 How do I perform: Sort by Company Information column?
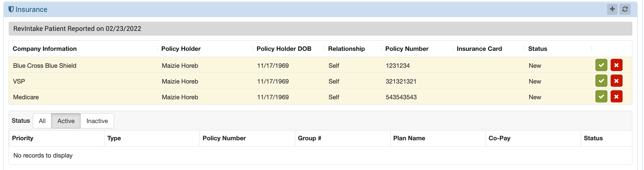[45, 49]
